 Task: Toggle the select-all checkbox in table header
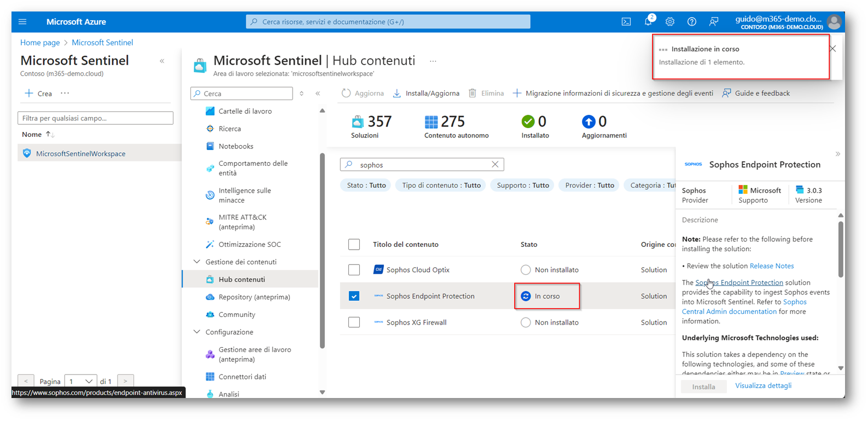[x=354, y=244]
